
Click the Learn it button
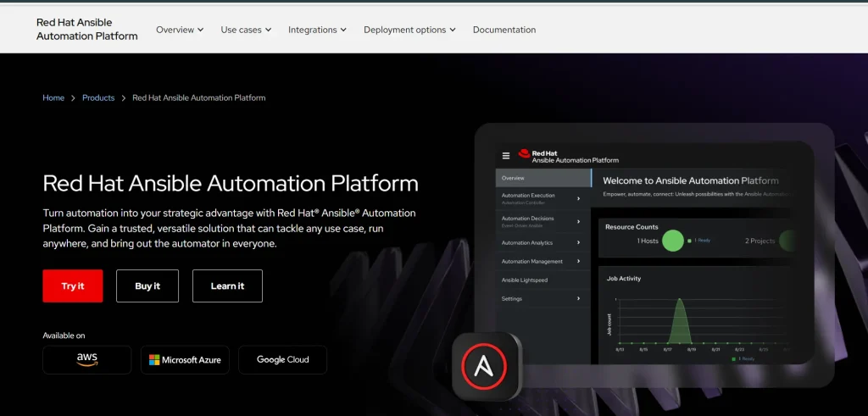point(227,286)
